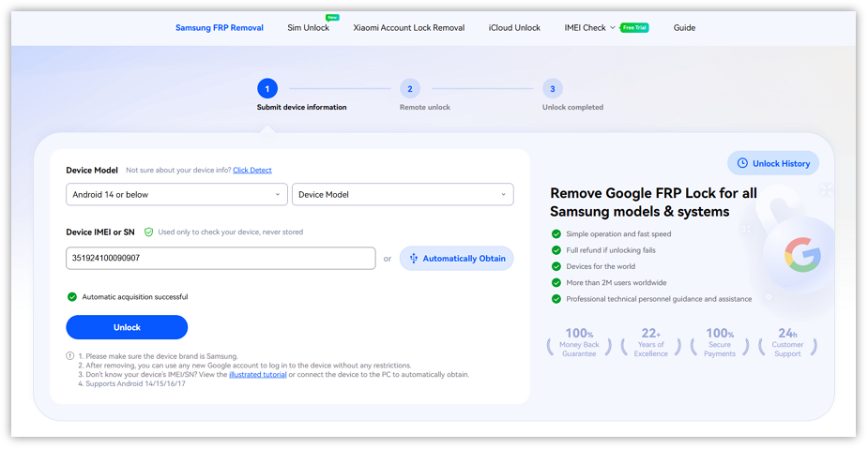Click the USB icon in Automatically Obtain

[x=414, y=258]
